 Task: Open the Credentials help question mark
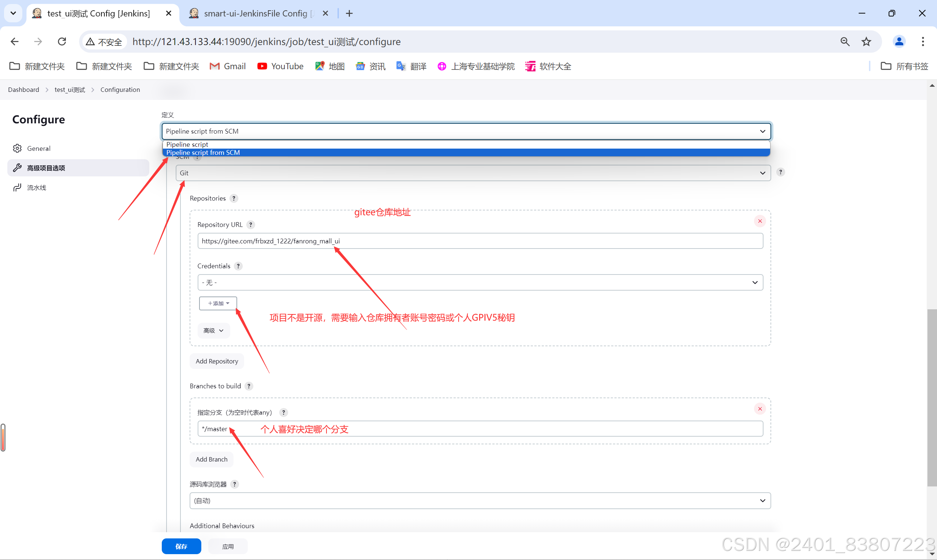pos(238,266)
